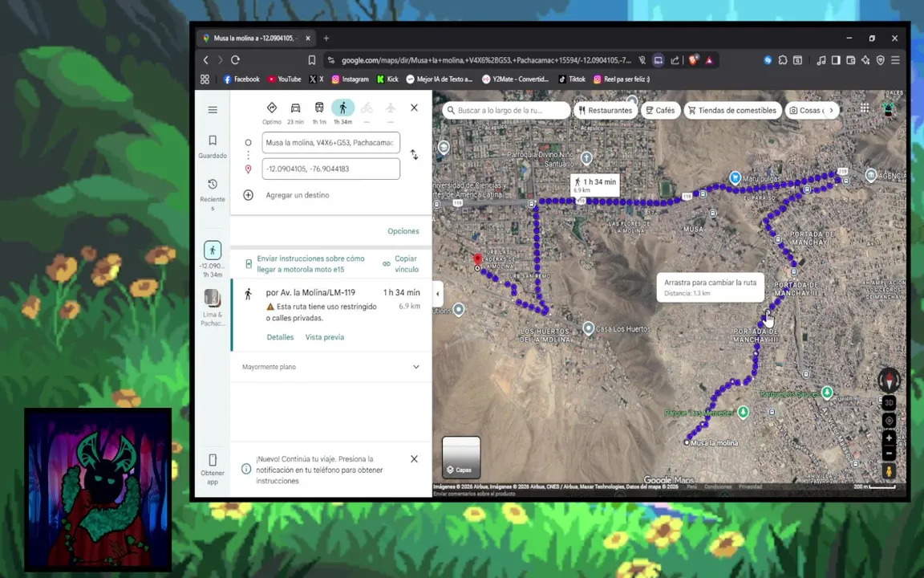Open the Capas layers switcher
The width and height of the screenshot is (924, 578).
click(461, 457)
